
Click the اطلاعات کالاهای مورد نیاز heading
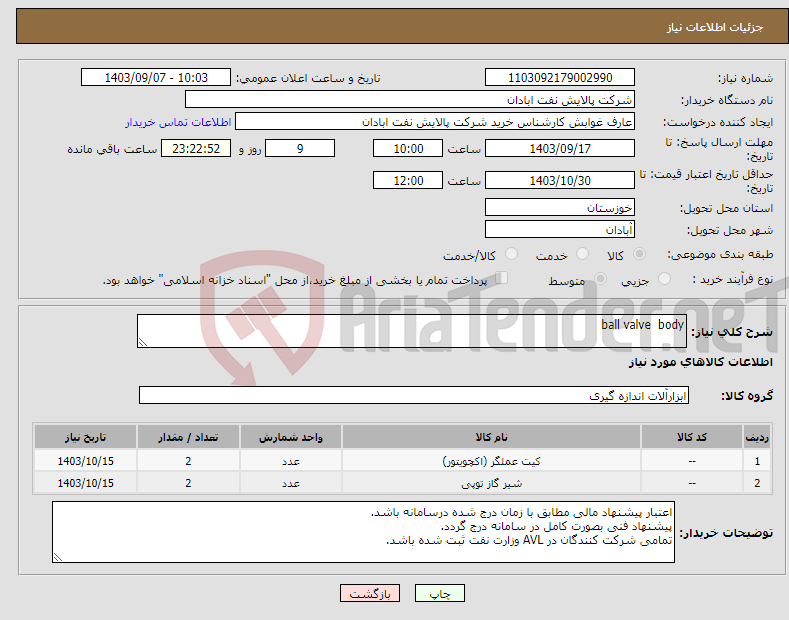[700, 362]
